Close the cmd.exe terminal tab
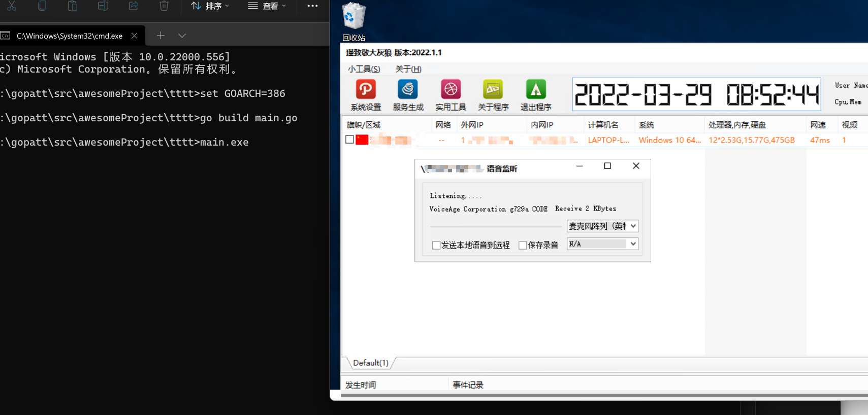The height and width of the screenshot is (415, 868). [134, 36]
